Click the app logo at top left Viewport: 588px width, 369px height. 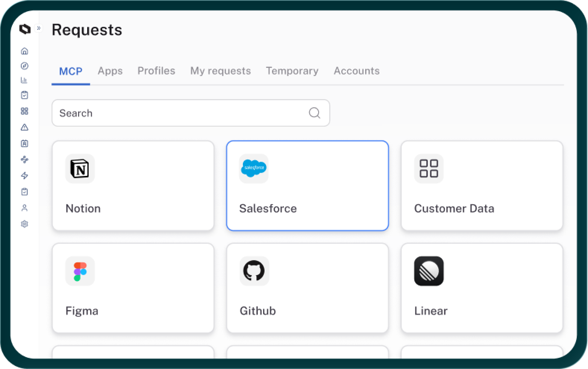coord(25,29)
